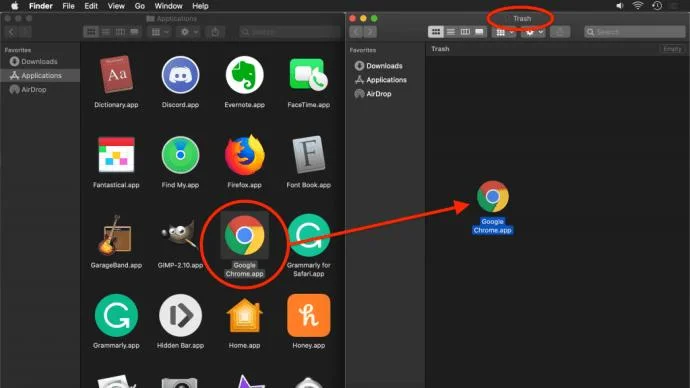Open the View menu
This screenshot has width=690, height=388.
pos(116,6)
